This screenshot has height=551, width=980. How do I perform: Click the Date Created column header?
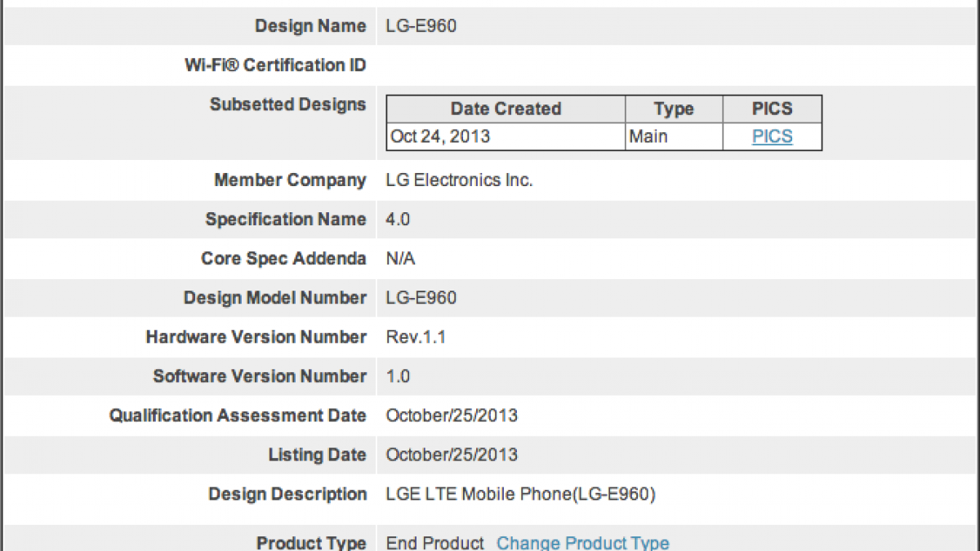click(506, 109)
